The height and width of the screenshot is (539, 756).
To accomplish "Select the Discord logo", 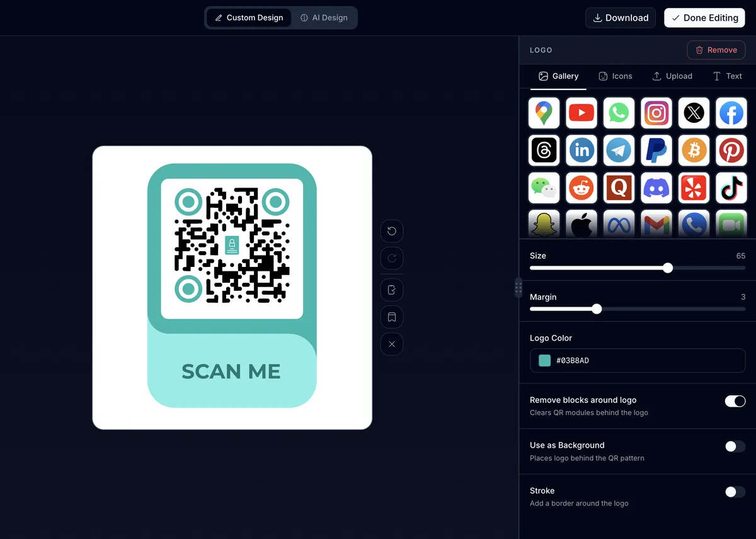I will coord(656,188).
